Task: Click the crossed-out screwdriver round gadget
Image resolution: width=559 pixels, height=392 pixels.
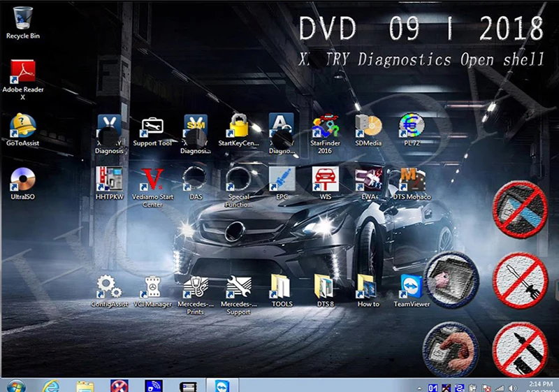Action: tap(520, 280)
